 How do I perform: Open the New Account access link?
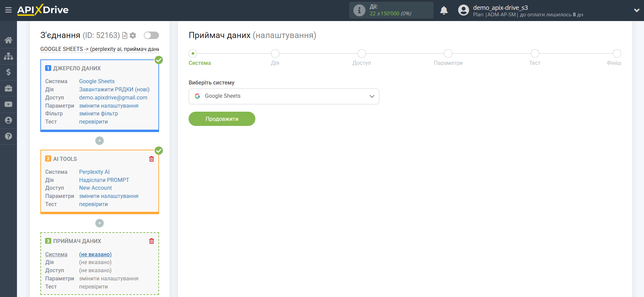96,188
